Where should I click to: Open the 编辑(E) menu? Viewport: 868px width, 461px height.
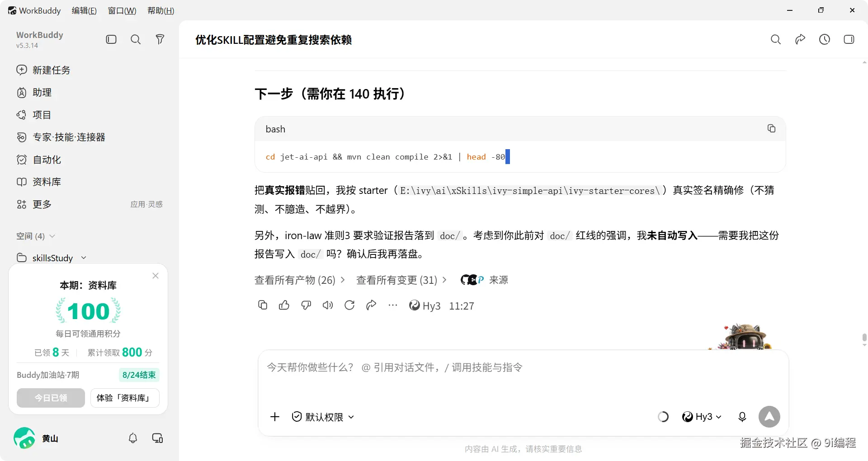tap(84, 10)
